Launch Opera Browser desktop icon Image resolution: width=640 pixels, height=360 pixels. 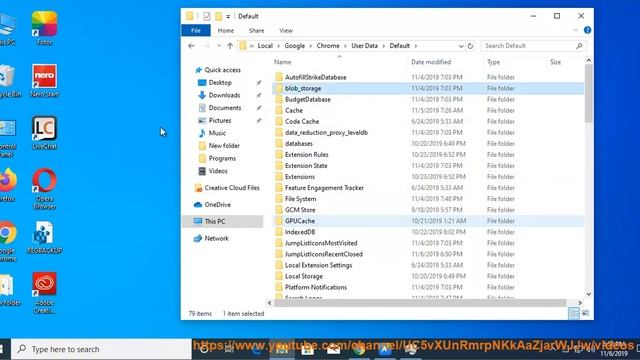[44, 188]
